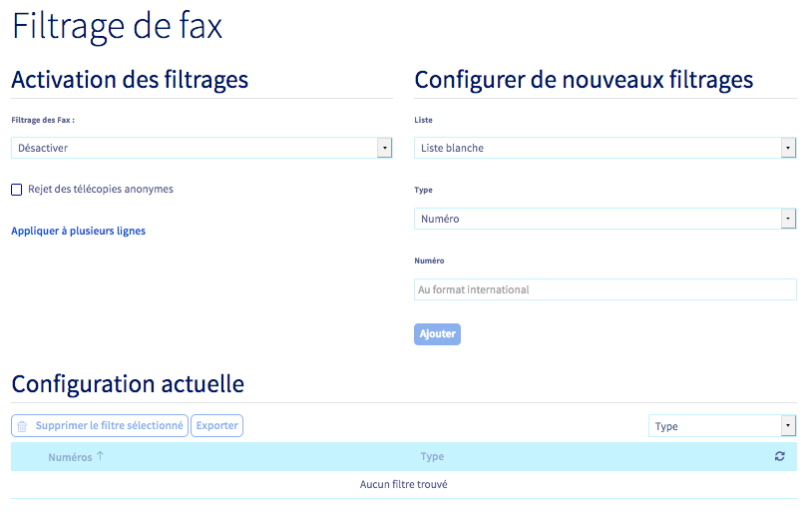Click the arrow on the Désactiver select
812x516 pixels.
pyautogui.click(x=385, y=148)
